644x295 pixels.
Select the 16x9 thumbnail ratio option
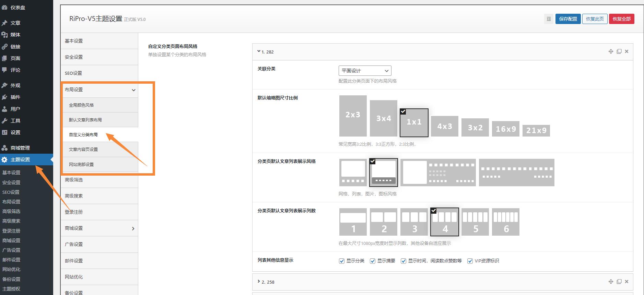(505, 129)
